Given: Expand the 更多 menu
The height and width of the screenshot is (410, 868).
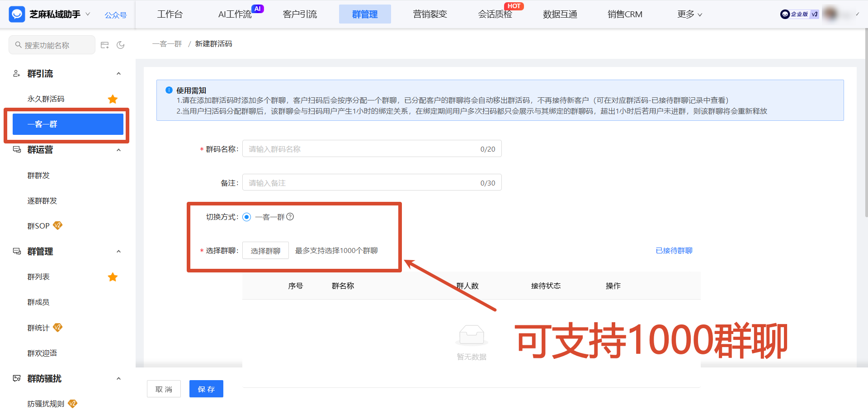Looking at the screenshot, I should 690,14.
